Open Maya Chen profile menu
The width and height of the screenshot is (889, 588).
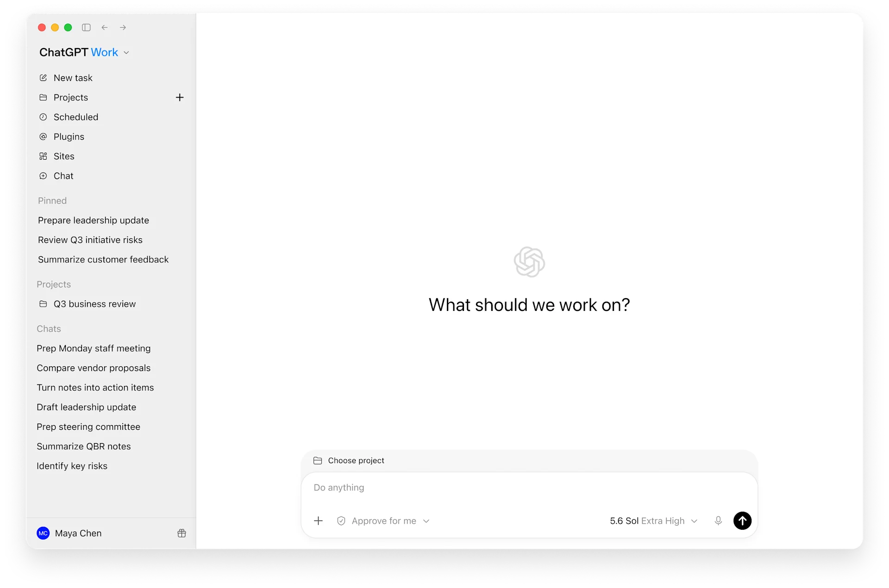[x=69, y=533]
